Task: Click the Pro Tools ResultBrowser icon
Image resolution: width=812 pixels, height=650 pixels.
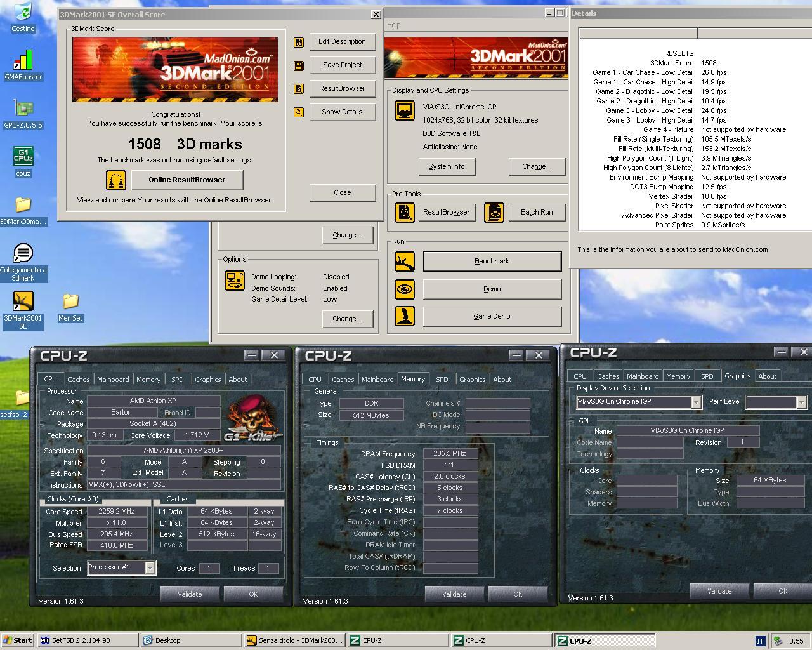Action: [405, 212]
